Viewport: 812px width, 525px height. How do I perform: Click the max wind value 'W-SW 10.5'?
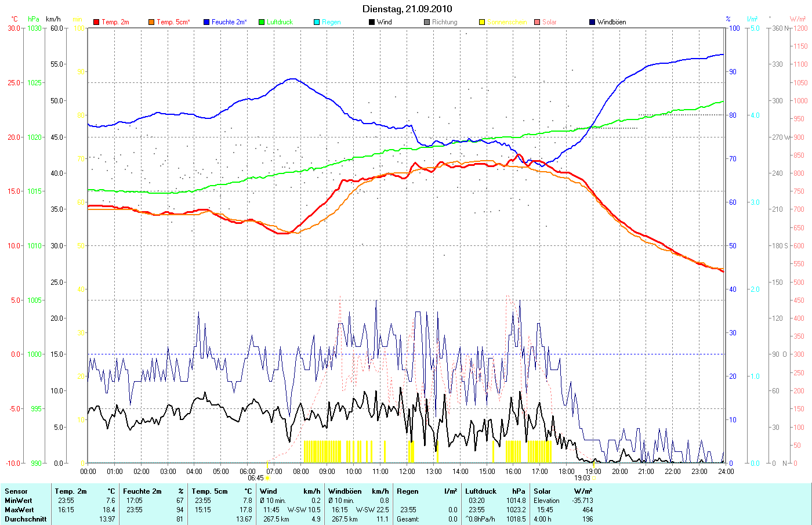(x=304, y=510)
